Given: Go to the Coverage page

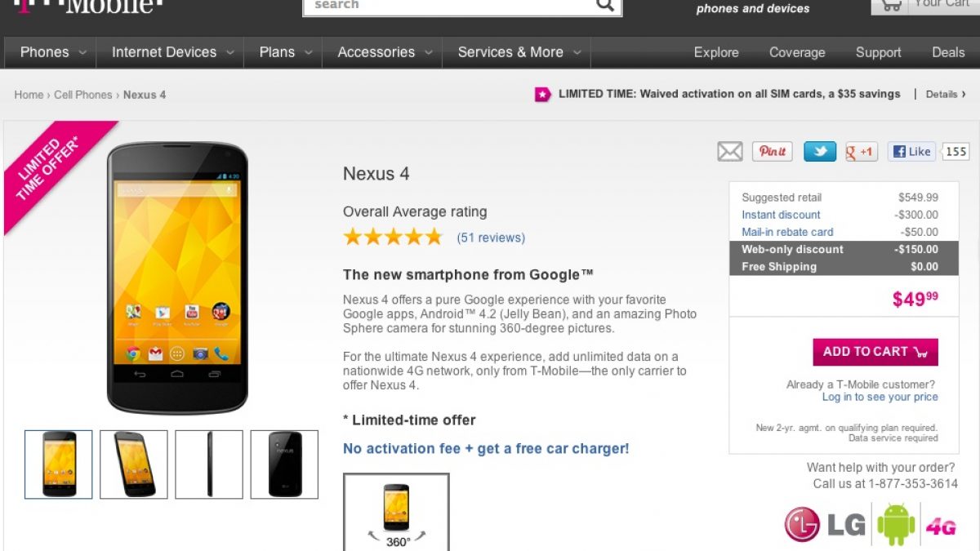Looking at the screenshot, I should coord(796,52).
